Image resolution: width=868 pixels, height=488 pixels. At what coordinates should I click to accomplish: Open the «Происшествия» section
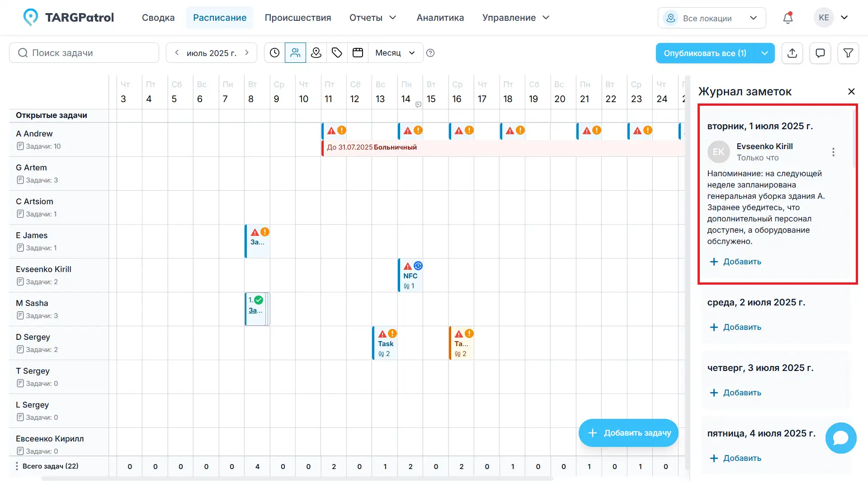tap(298, 18)
